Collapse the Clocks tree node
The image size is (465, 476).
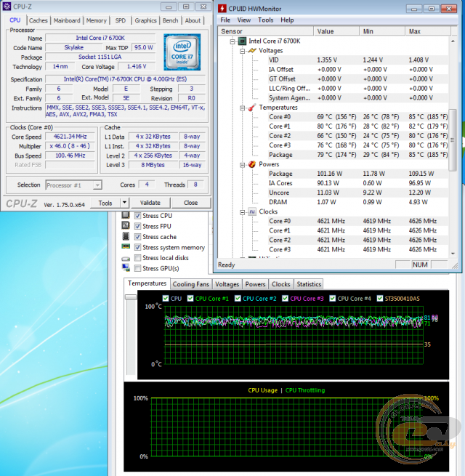pos(242,212)
